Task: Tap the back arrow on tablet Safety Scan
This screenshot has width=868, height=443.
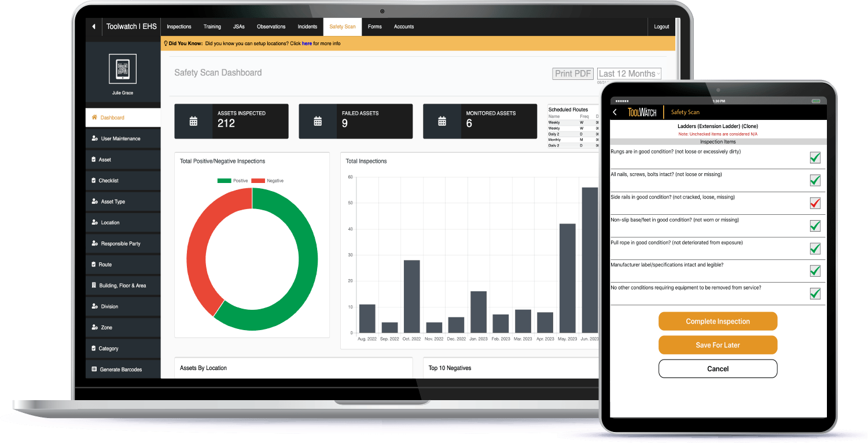Action: (x=615, y=112)
